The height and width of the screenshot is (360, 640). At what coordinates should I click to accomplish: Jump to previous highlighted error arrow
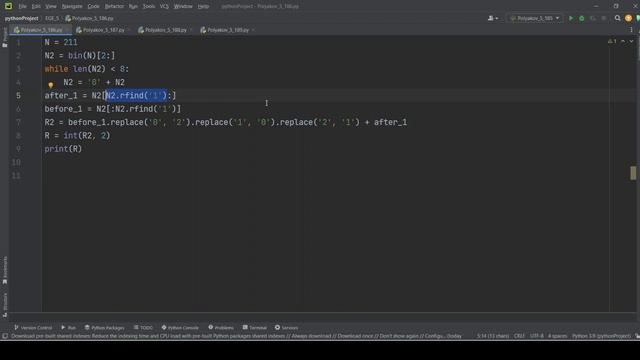tap(623, 41)
